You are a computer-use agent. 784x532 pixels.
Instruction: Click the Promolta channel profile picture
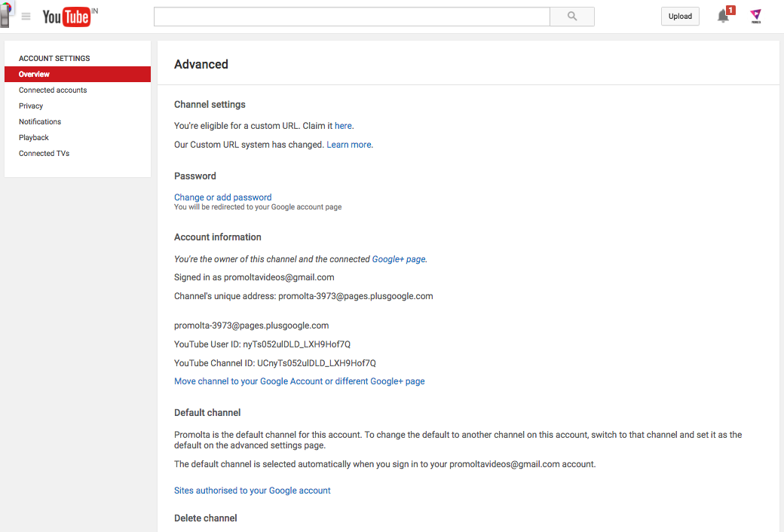pos(755,16)
